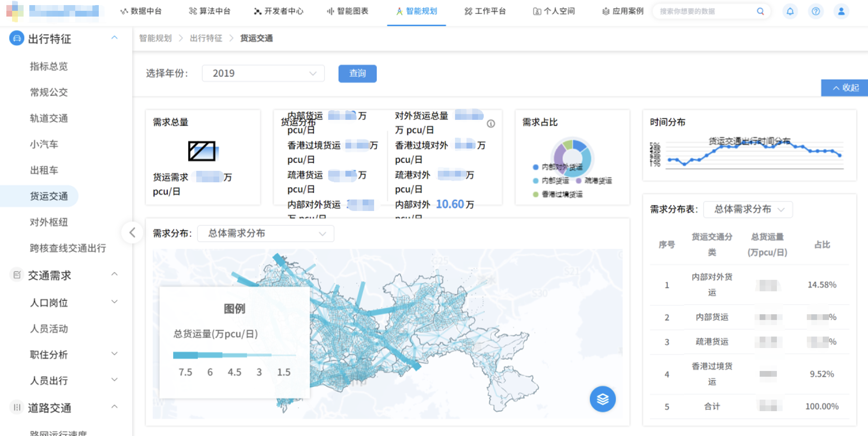This screenshot has height=436, width=868.
Task: Open the 开发者中心 menu
Action: coord(279,11)
